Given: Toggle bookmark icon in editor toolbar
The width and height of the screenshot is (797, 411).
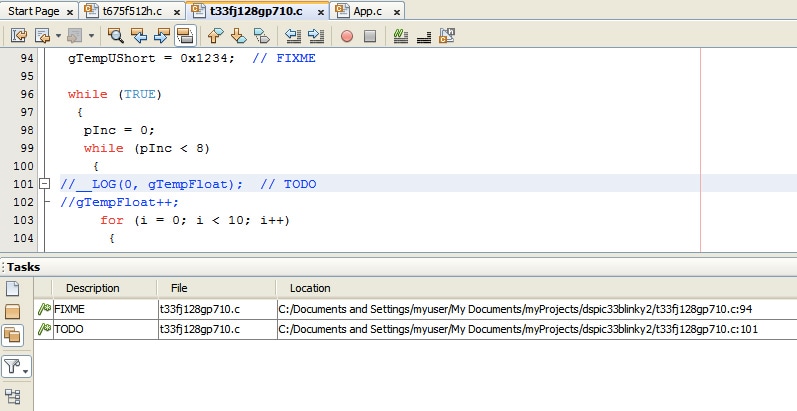Looking at the screenshot, I should click(x=262, y=36).
